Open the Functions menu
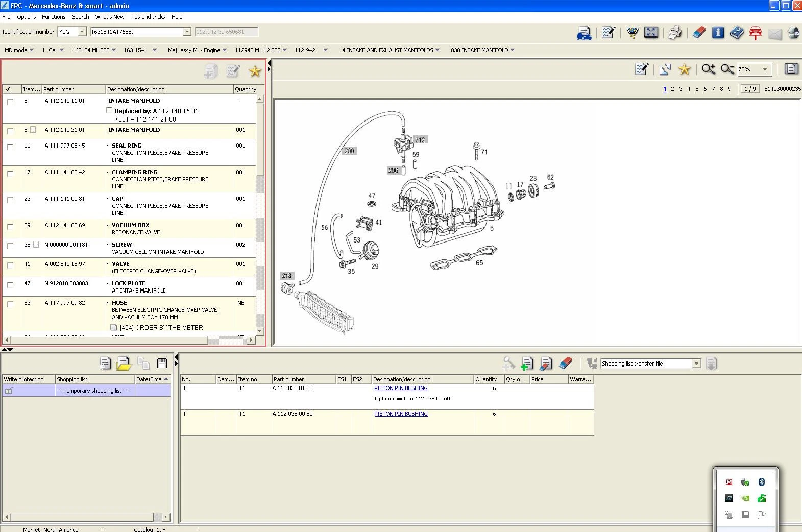The image size is (802, 532). pyautogui.click(x=54, y=17)
